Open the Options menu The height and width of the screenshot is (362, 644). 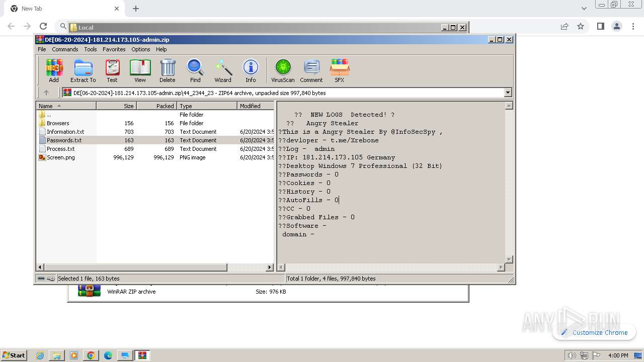pyautogui.click(x=141, y=49)
